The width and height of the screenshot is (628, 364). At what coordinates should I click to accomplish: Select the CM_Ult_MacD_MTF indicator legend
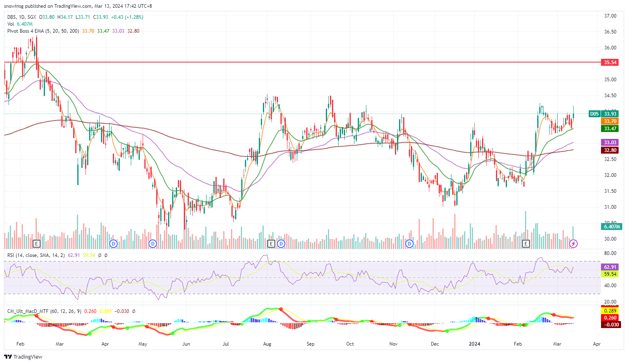(28, 311)
